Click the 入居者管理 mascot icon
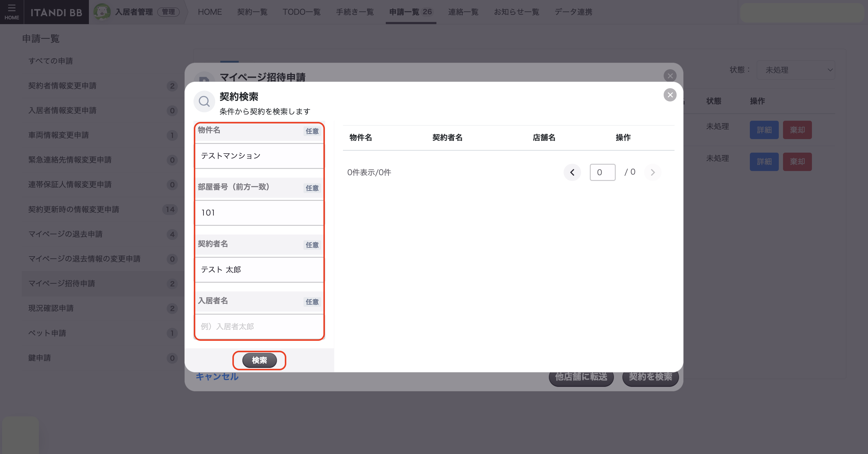The image size is (868, 454). tap(102, 12)
